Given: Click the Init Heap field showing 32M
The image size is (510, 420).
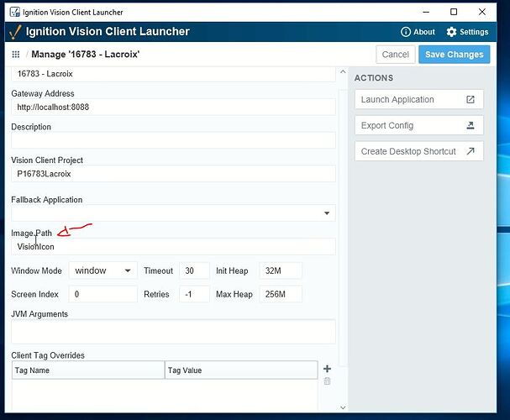Looking at the screenshot, I should click(x=281, y=270).
